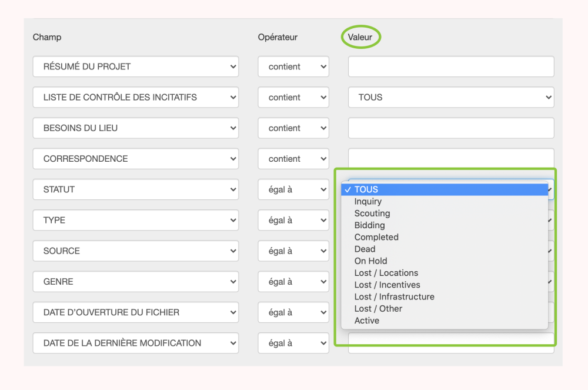
Task: Select the Active status option
Action: pos(367,321)
